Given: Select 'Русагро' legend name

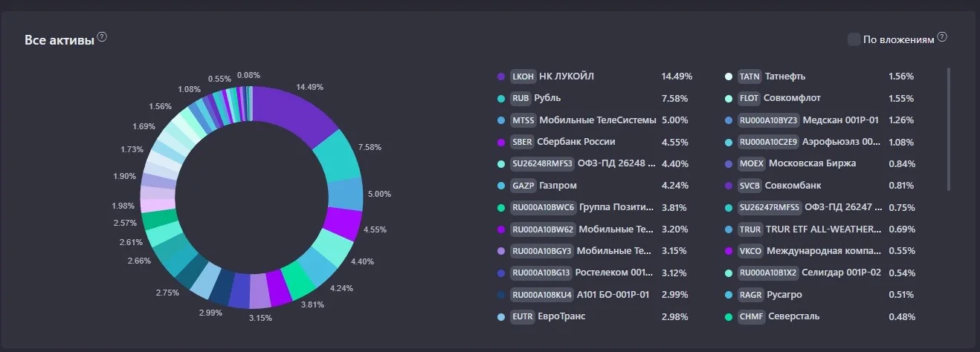Looking at the screenshot, I should click(784, 294).
